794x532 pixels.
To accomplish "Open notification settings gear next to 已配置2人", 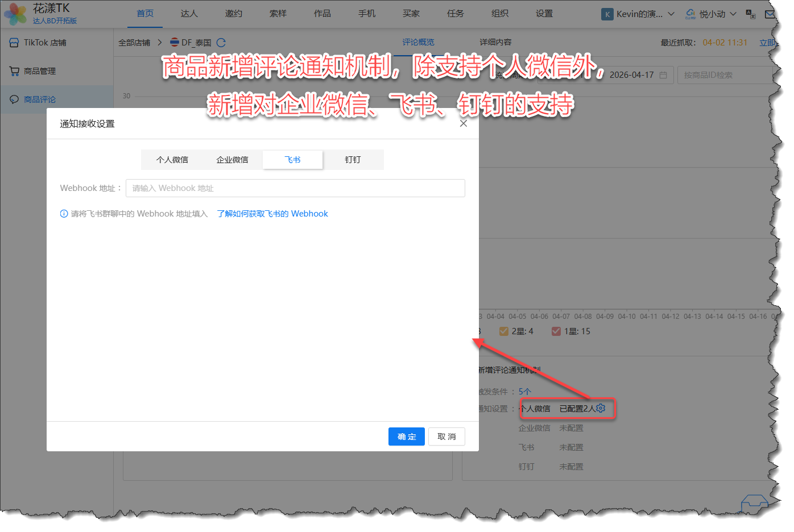I will point(601,408).
